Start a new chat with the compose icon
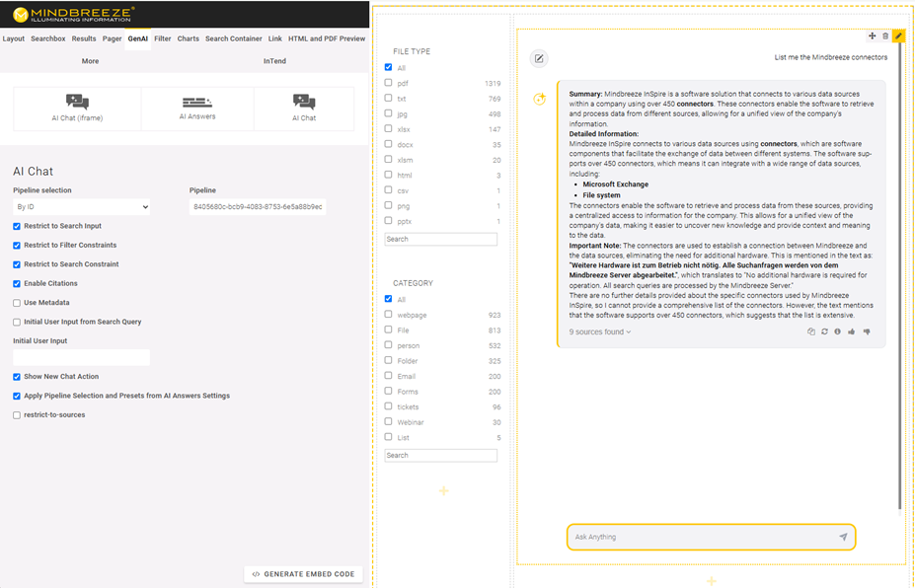 (x=539, y=58)
